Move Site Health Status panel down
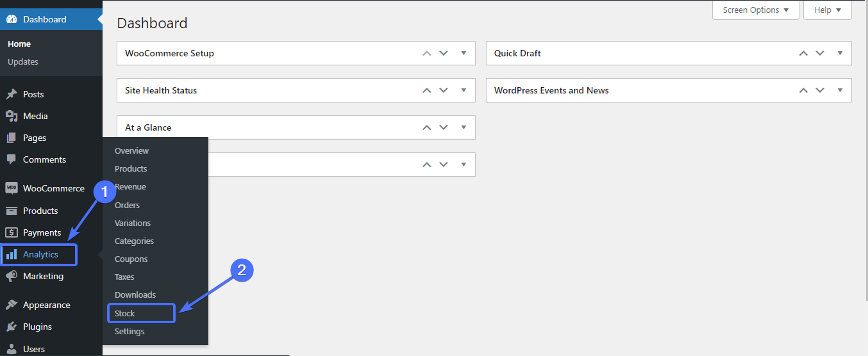This screenshot has height=356, width=868. (x=444, y=90)
